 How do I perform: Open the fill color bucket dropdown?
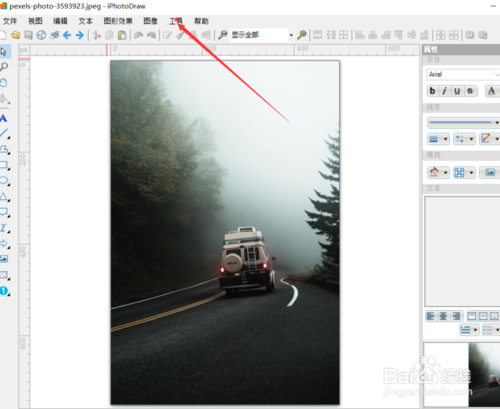438,172
